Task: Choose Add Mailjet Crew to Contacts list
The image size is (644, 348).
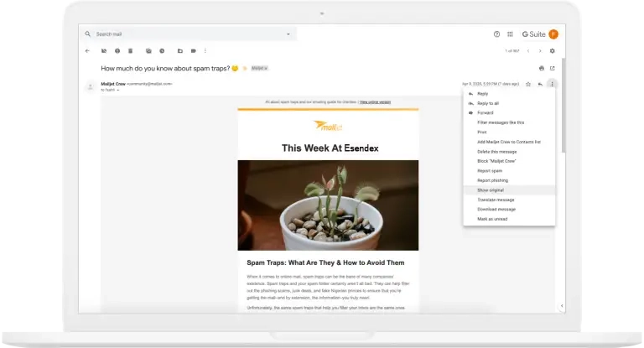Action: tap(509, 142)
